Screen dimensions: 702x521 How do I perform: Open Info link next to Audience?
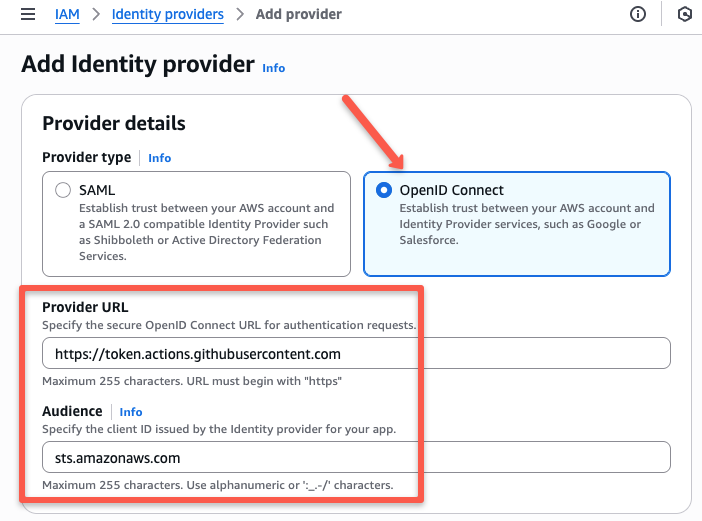point(131,412)
